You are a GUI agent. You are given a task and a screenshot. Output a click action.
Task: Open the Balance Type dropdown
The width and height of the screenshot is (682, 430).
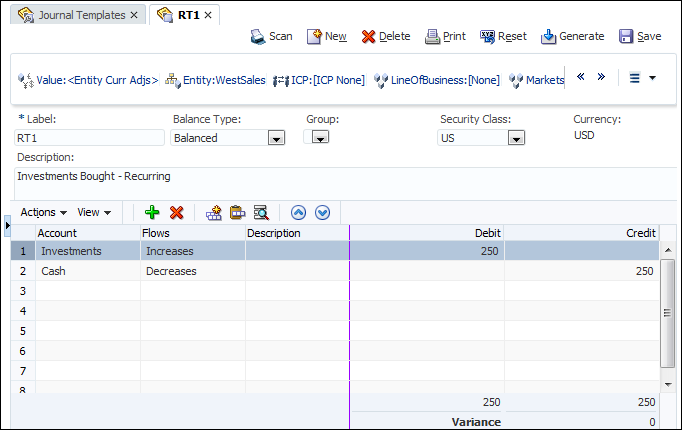276,139
